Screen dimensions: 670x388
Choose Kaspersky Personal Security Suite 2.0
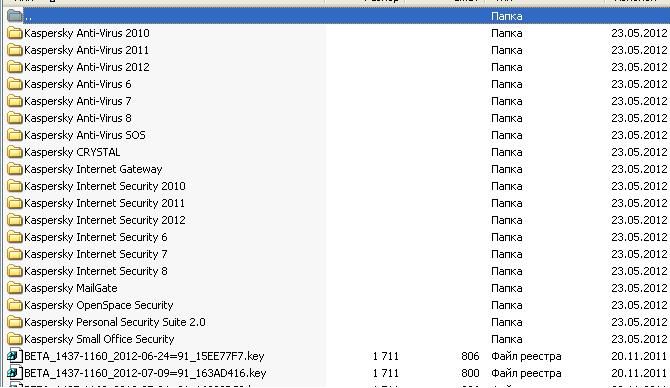(x=115, y=322)
